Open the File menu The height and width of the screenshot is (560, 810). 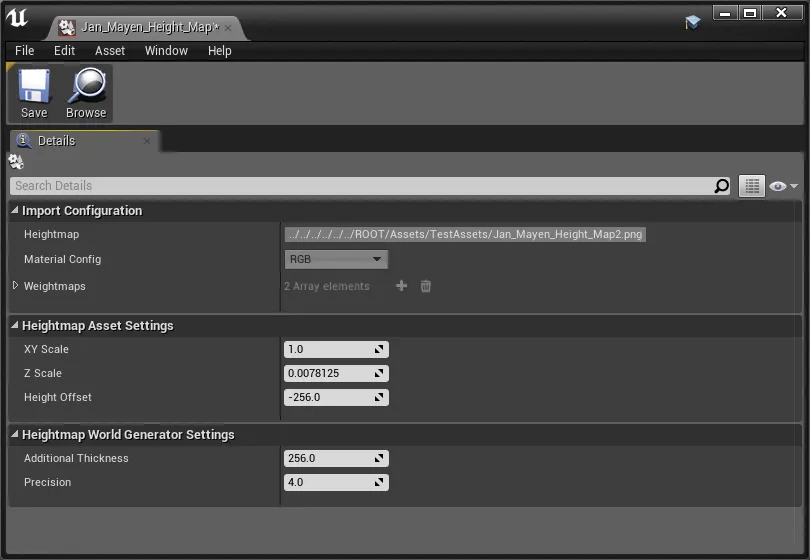tap(25, 51)
